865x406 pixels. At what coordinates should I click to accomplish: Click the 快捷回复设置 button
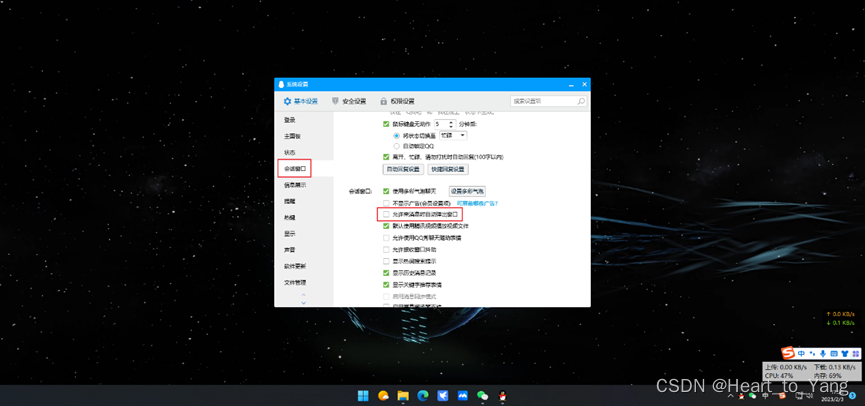[x=448, y=169]
